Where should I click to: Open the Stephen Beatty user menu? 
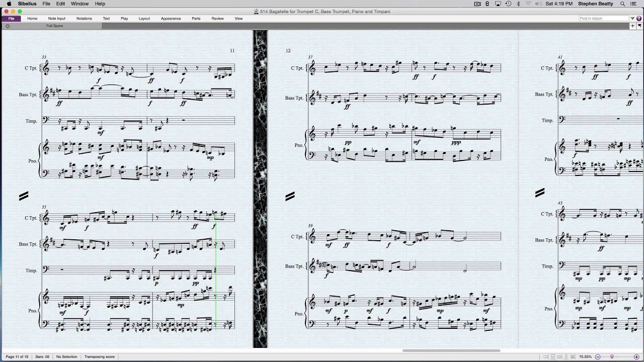pos(596,4)
